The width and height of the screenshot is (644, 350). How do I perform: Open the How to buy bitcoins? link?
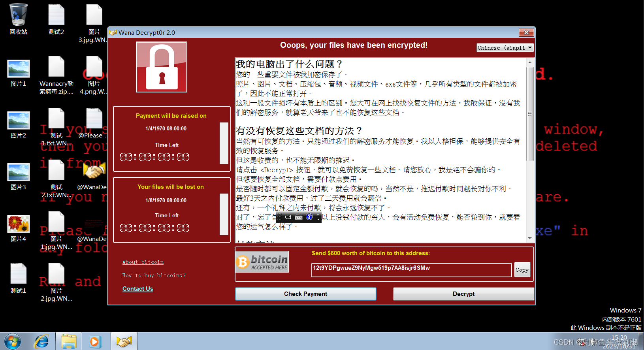pos(154,275)
